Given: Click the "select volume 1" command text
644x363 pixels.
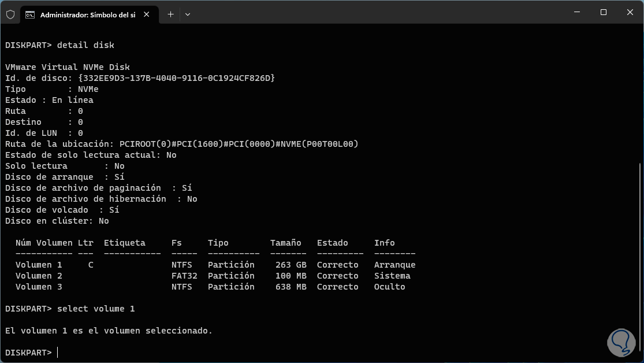Looking at the screenshot, I should click(96, 309).
